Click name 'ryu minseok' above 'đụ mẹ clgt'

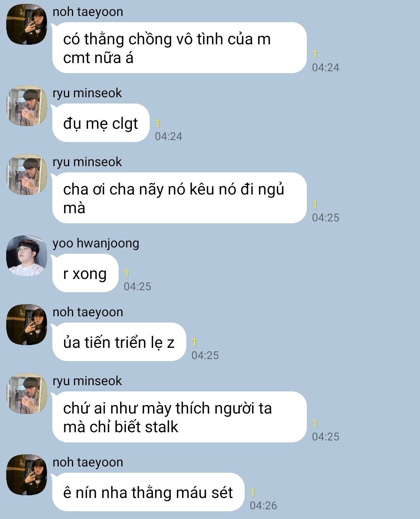click(87, 93)
